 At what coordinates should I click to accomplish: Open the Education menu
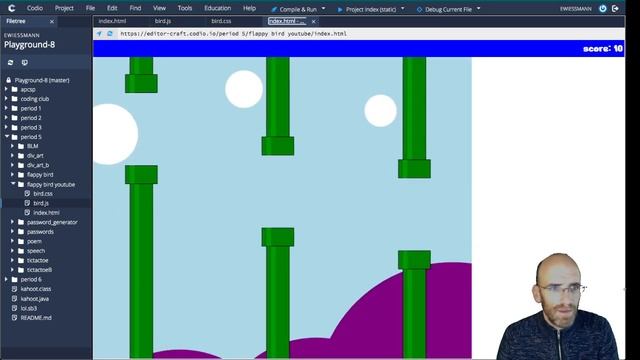pos(218,8)
